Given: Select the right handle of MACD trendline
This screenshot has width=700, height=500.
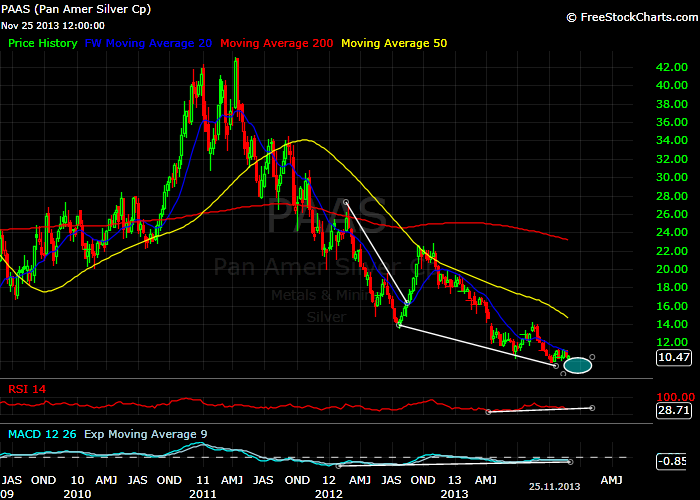Looking at the screenshot, I should click(x=571, y=462).
